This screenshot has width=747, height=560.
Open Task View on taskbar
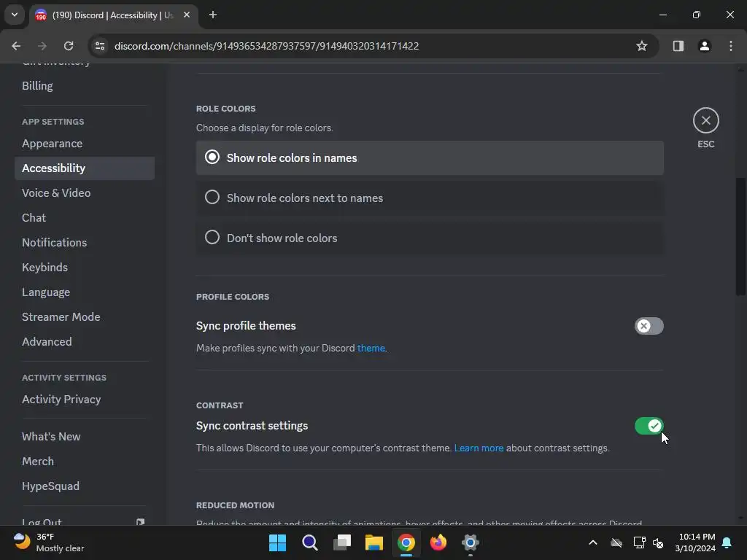[342, 542]
